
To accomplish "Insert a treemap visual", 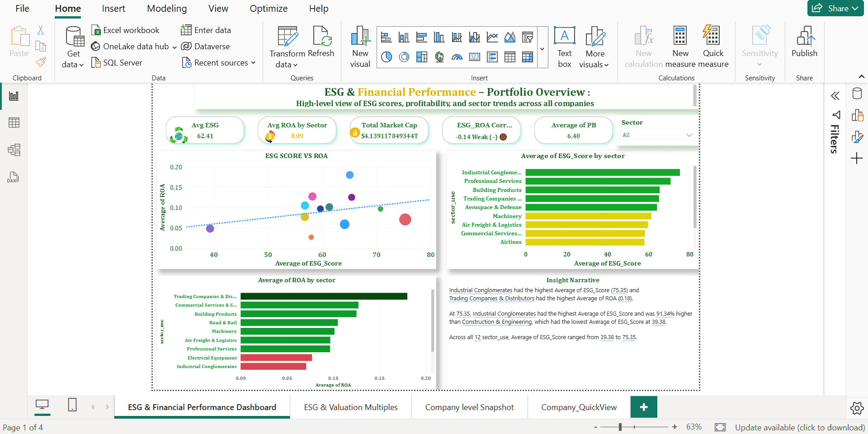I will tap(421, 57).
